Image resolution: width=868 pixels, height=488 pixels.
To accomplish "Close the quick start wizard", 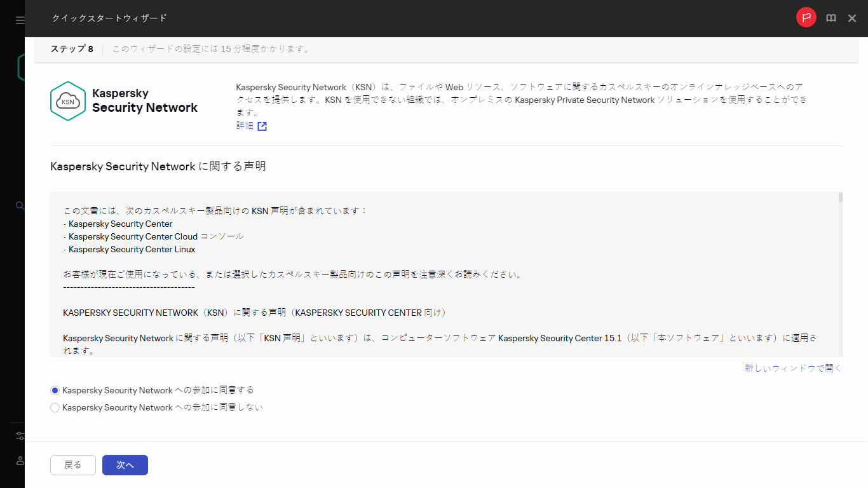I will tap(851, 18).
